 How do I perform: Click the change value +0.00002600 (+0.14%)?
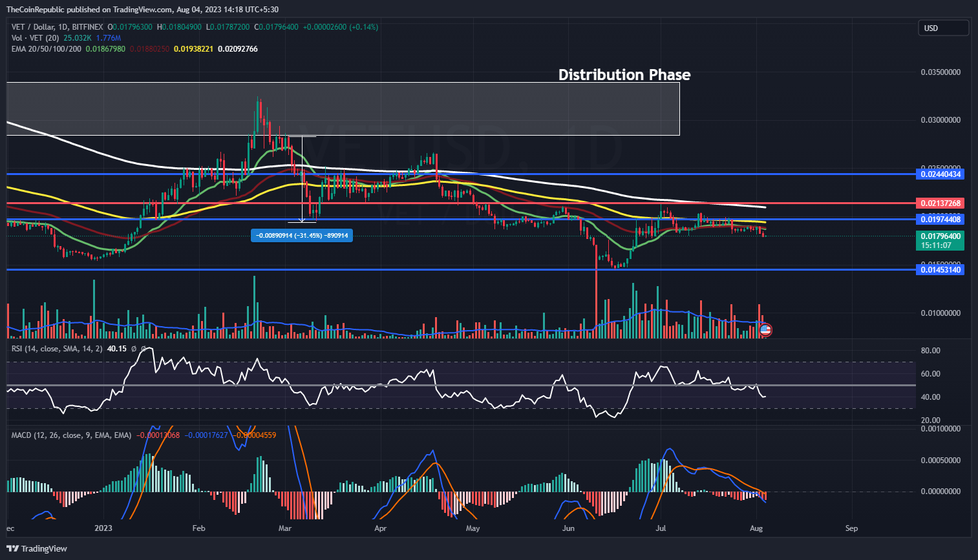pyautogui.click(x=341, y=27)
